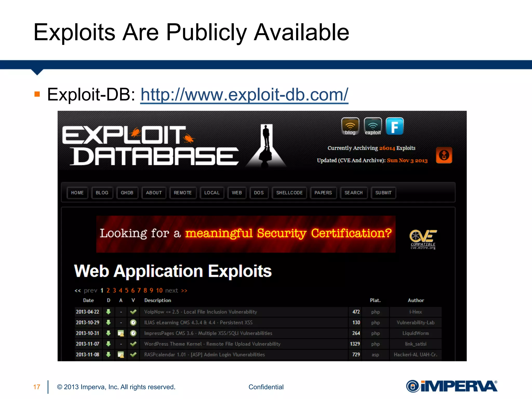Open the SEARCH menu item
The image size is (532, 399).
pyautogui.click(x=354, y=193)
